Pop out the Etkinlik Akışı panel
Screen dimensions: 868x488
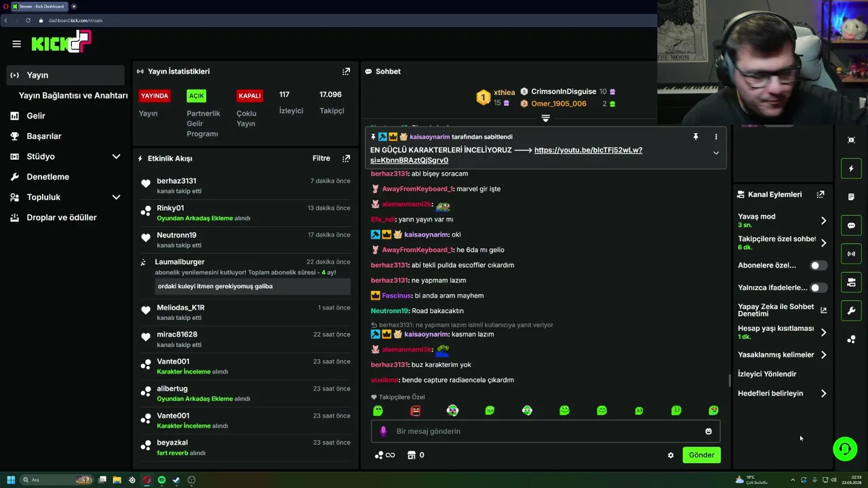346,159
